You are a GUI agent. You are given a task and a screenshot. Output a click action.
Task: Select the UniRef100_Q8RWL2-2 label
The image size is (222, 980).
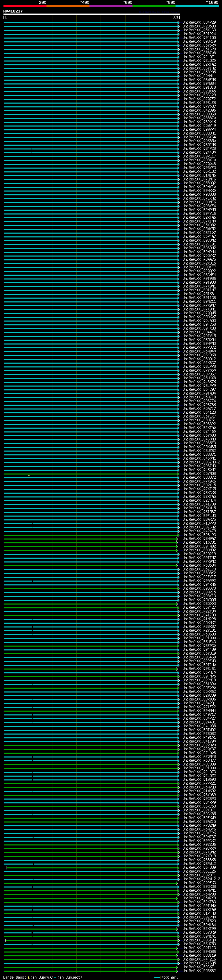tap(201, 879)
